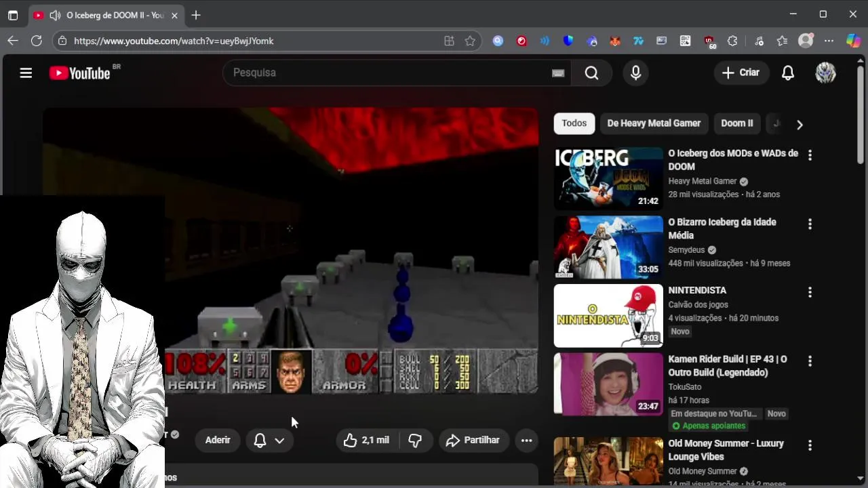Viewport: 868px width, 488px height.
Task: Open the split screen icon in address bar
Action: 449,41
